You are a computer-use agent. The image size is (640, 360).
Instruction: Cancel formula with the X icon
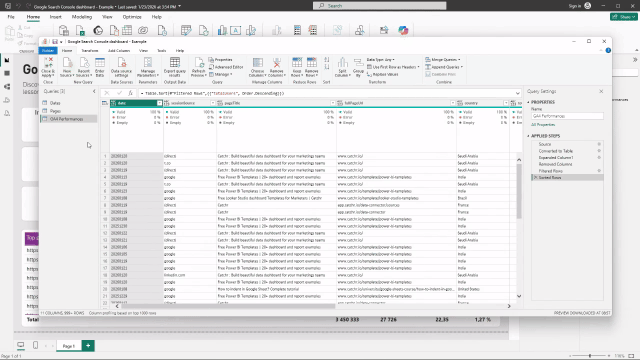point(107,93)
